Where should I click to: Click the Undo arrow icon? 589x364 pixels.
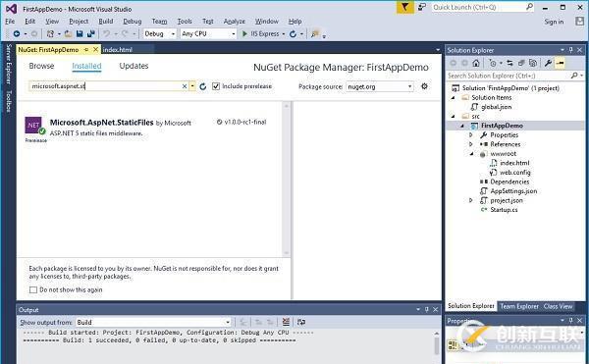(107, 33)
